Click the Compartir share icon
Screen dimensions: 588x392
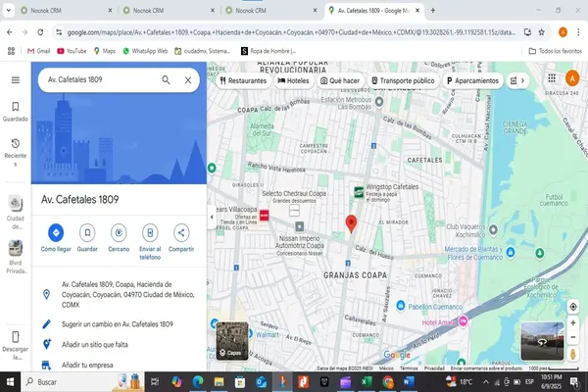pyautogui.click(x=181, y=232)
